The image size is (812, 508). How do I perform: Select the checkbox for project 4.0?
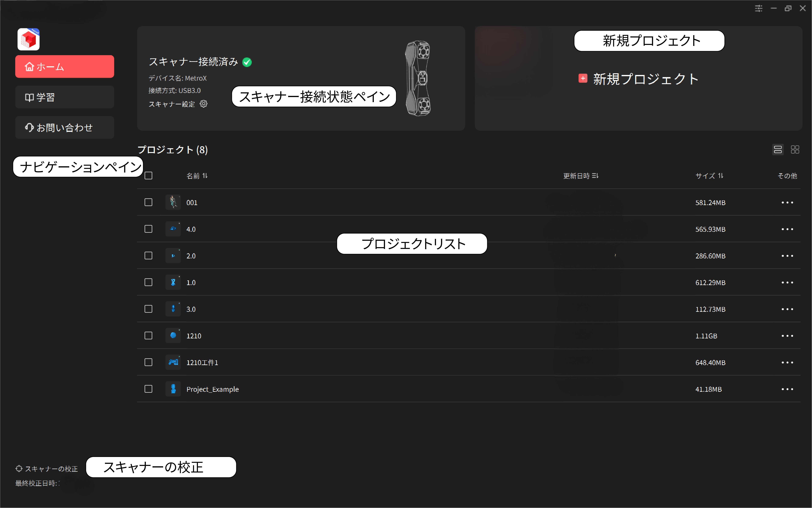[148, 229]
